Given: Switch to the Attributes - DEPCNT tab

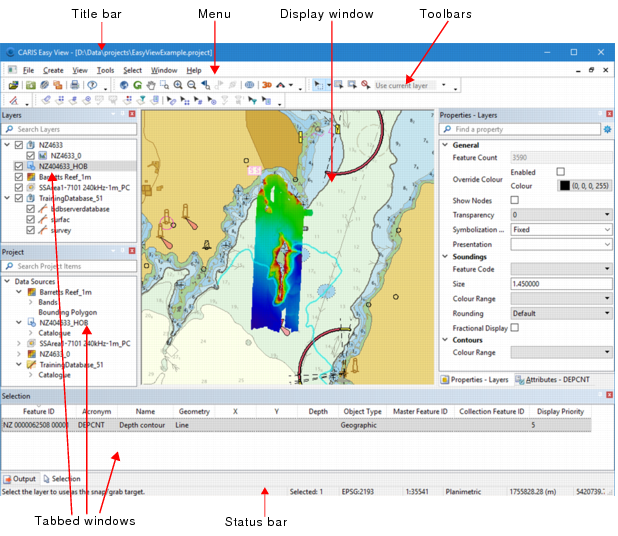Looking at the screenshot, I should [559, 380].
